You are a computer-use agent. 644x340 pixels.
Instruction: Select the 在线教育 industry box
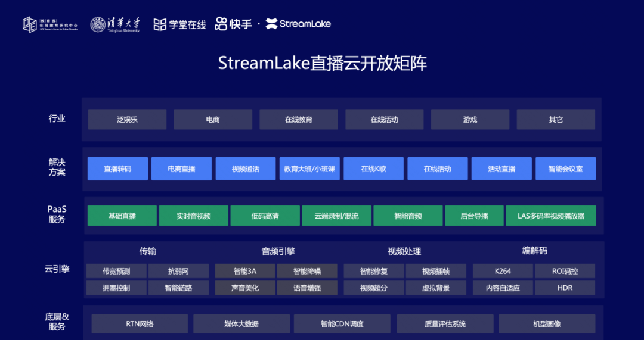click(x=299, y=120)
